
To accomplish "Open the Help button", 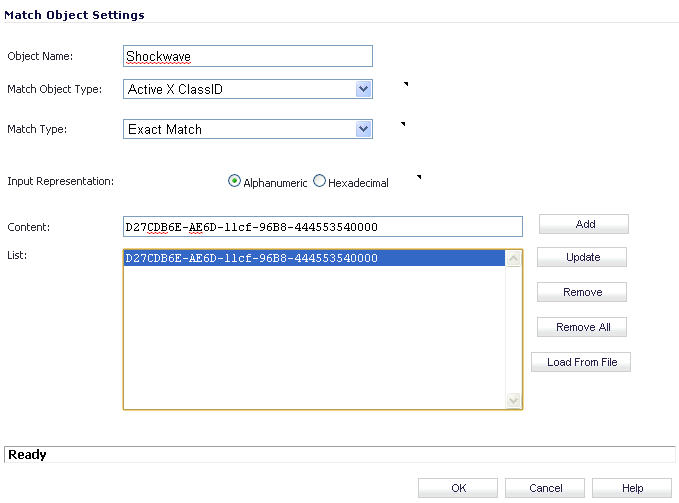I will pyautogui.click(x=632, y=488).
